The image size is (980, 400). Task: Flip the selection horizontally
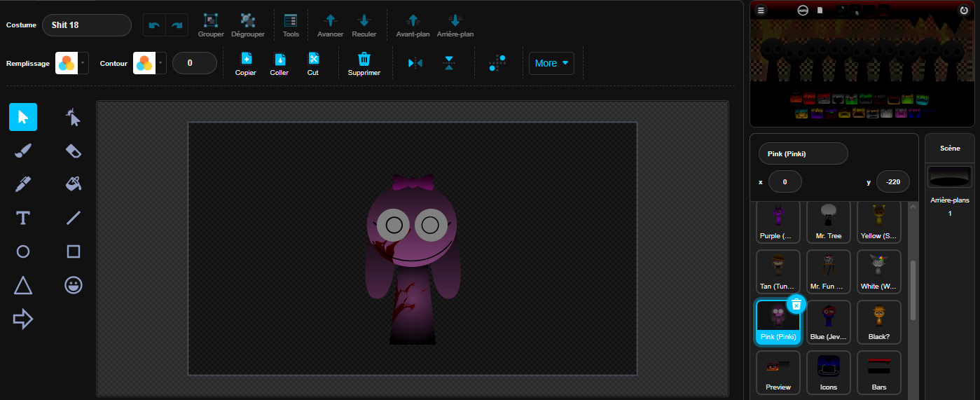point(415,63)
